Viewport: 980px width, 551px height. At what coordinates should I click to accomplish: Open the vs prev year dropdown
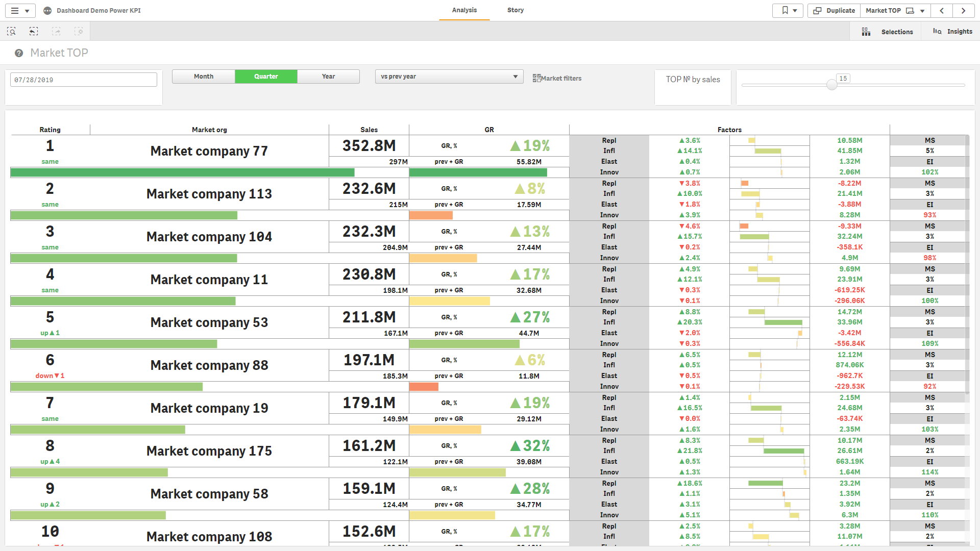[449, 77]
